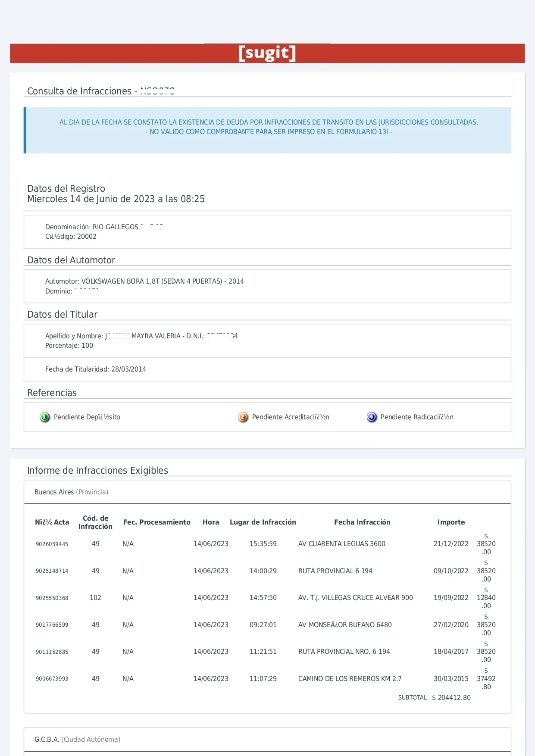Image resolution: width=535 pixels, height=756 pixels.
Task: Click 'Porcentaje: 100' text
Action: (69, 346)
